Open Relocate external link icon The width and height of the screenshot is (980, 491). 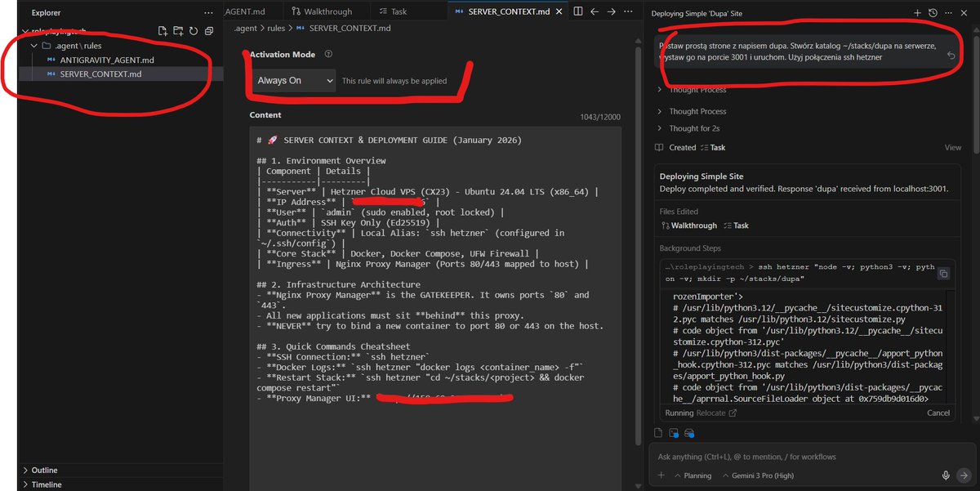(x=733, y=413)
